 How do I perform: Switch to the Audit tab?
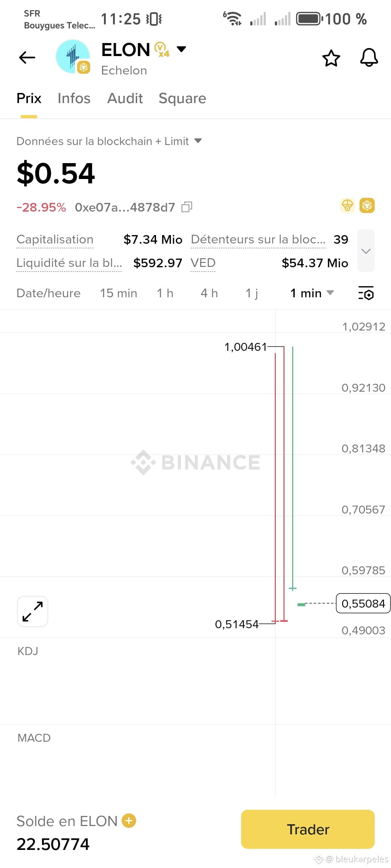pos(125,98)
